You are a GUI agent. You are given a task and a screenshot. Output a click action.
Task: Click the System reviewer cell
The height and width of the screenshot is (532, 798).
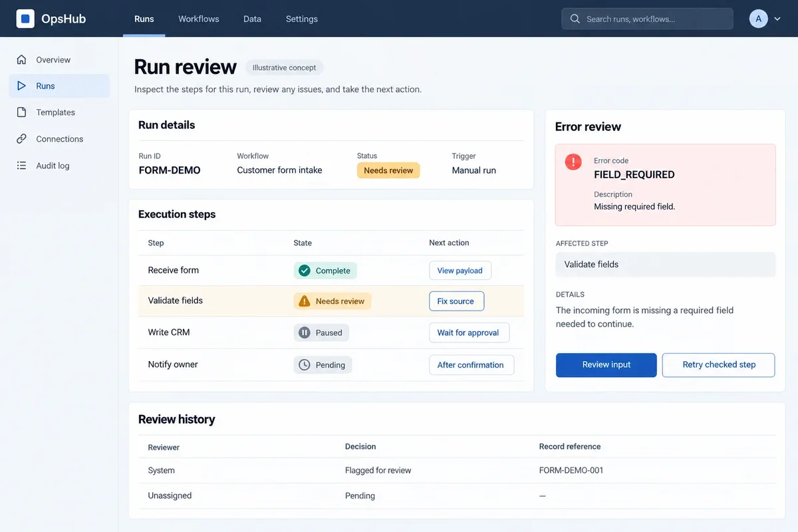162,470
